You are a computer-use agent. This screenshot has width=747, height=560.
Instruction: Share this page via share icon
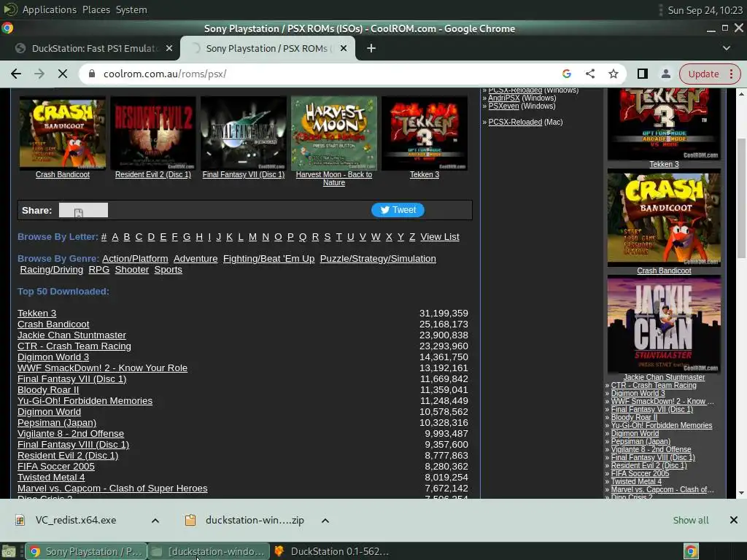[589, 74]
